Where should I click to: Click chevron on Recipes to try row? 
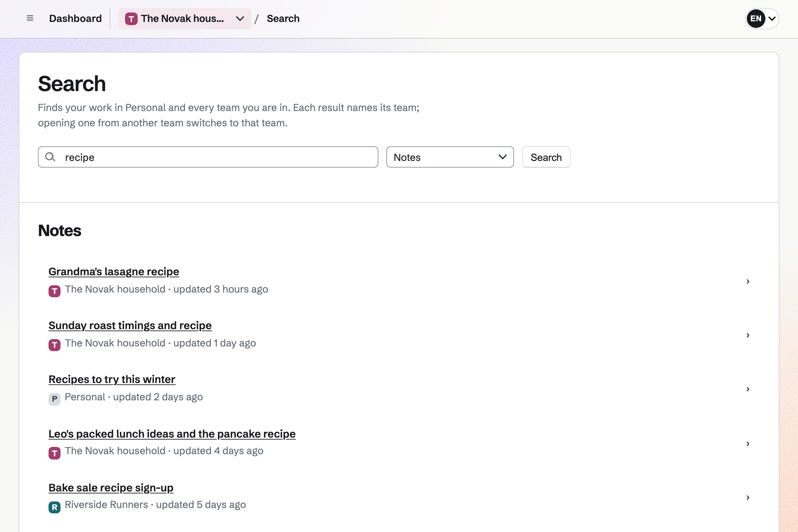pyautogui.click(x=748, y=389)
